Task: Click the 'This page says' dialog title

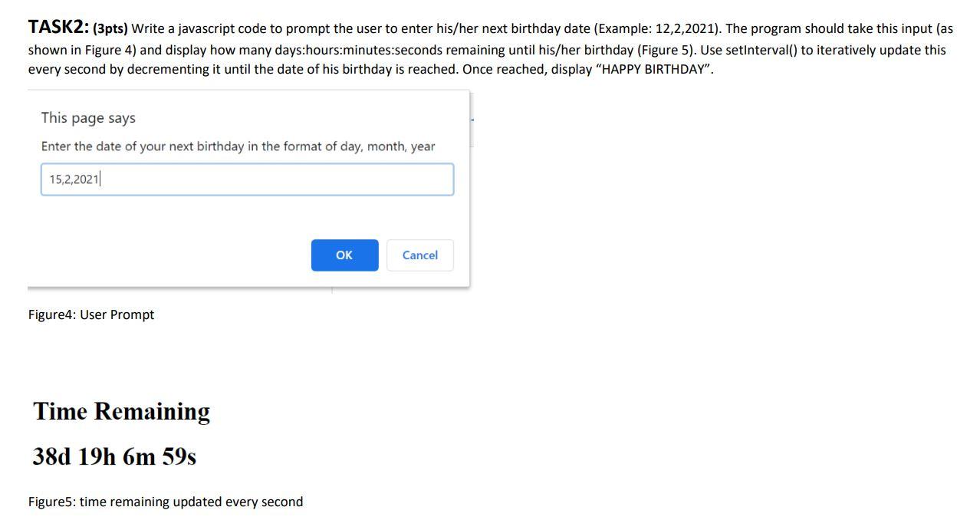Action: [x=88, y=117]
